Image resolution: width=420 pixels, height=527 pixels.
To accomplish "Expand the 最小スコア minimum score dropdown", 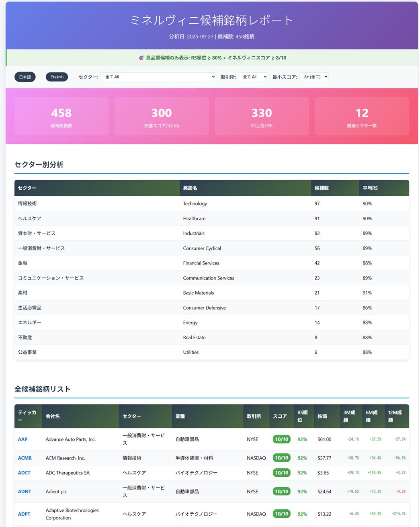I will 314,77.
